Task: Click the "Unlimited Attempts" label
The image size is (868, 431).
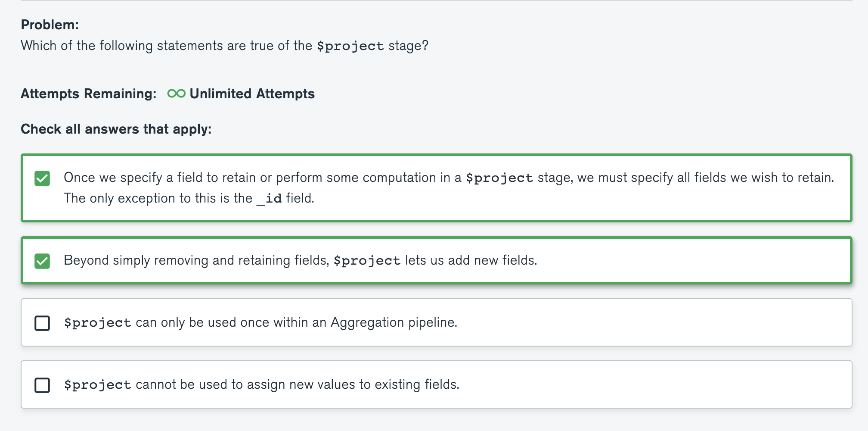Action: (252, 94)
